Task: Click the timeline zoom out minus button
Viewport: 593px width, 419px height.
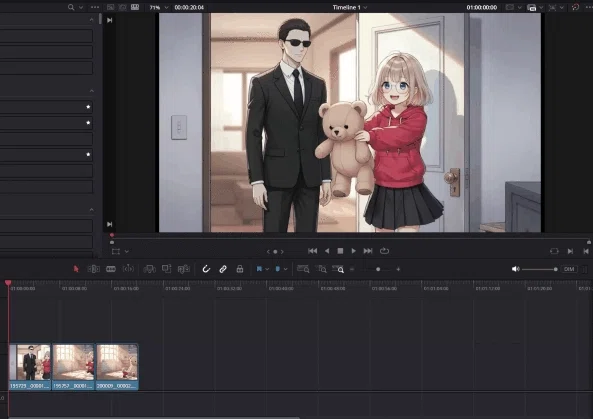Action: [352, 269]
